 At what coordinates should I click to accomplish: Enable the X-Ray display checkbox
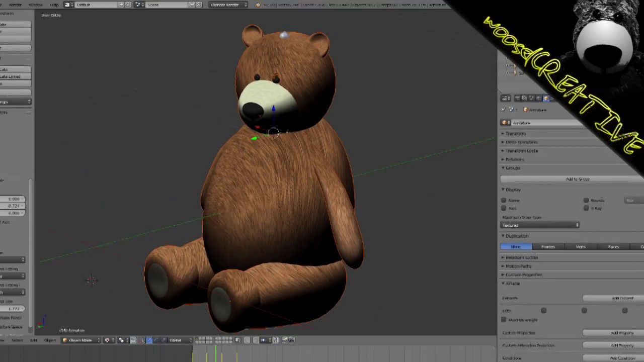pos(586,208)
